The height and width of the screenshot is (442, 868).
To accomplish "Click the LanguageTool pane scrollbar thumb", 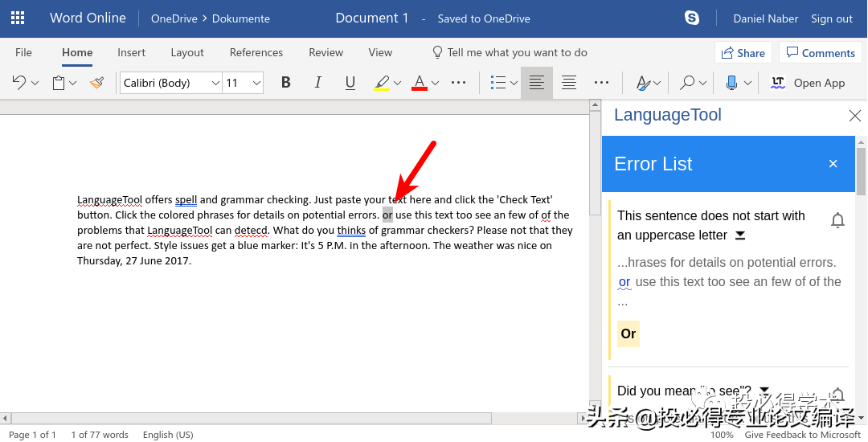I will click(x=862, y=170).
